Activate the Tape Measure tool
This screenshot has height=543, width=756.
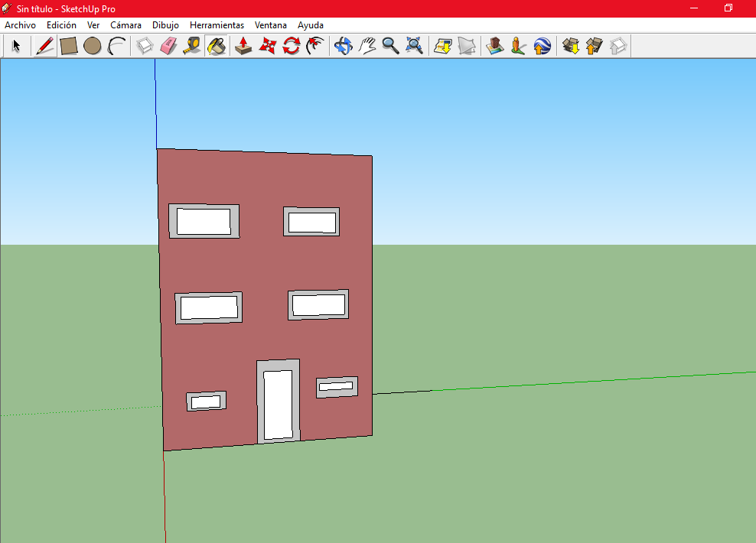pos(192,47)
